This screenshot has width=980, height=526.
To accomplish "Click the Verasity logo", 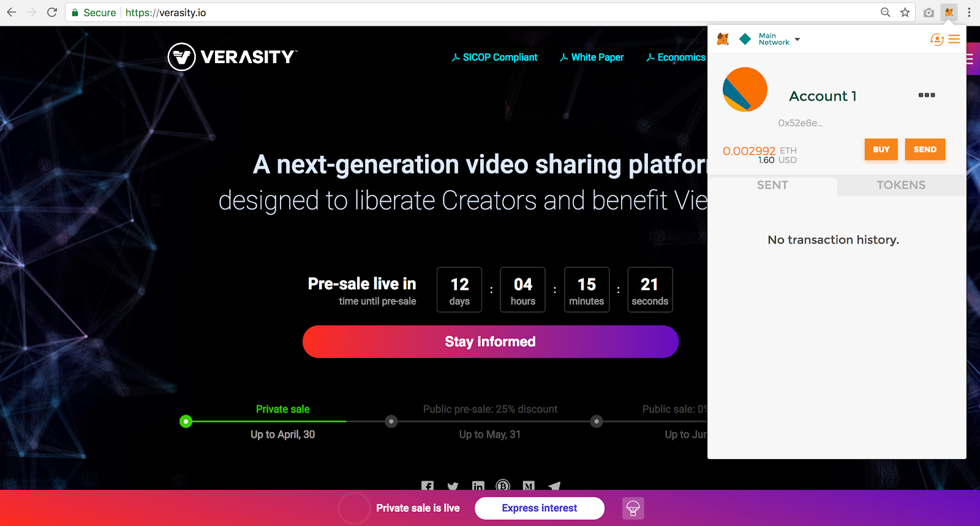I will tap(232, 57).
